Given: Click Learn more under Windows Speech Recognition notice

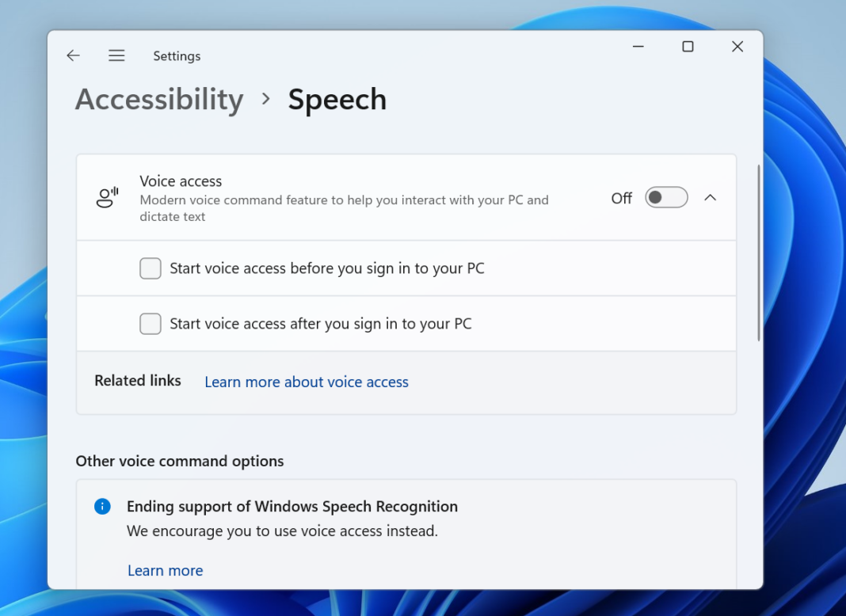Looking at the screenshot, I should (165, 570).
